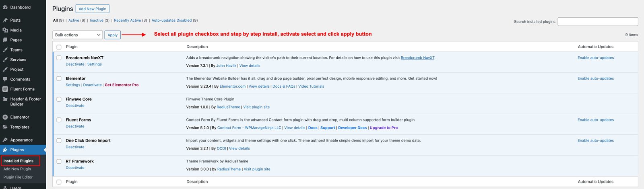Click the Apply button
Screen dimensions: 644x189
coord(113,35)
